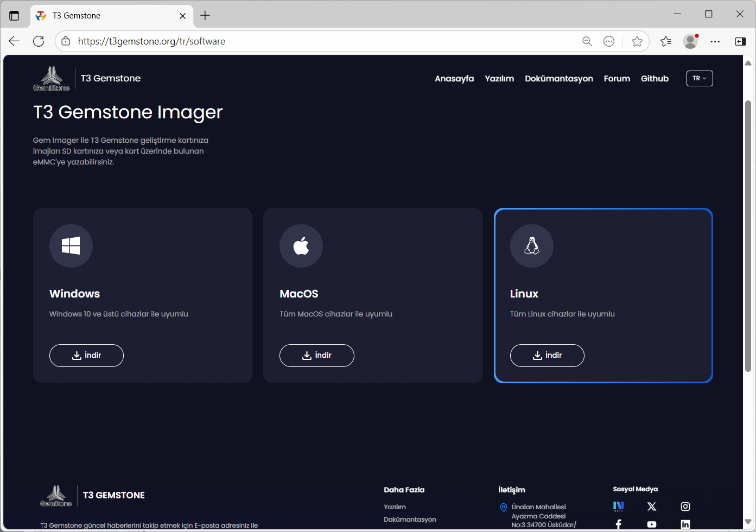Click the Ünalan Mahallesi address text
Image resolution: width=756 pixels, height=532 pixels.
pos(538,507)
